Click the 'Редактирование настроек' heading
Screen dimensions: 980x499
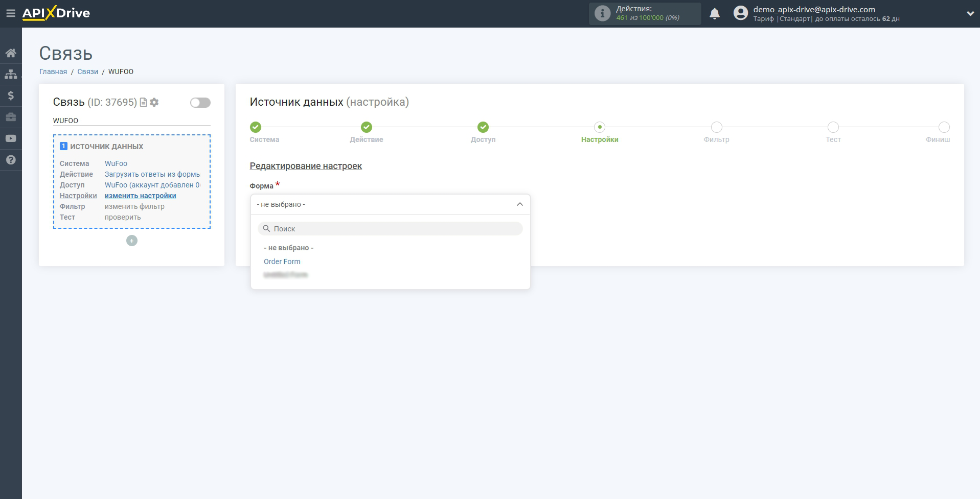pos(306,166)
